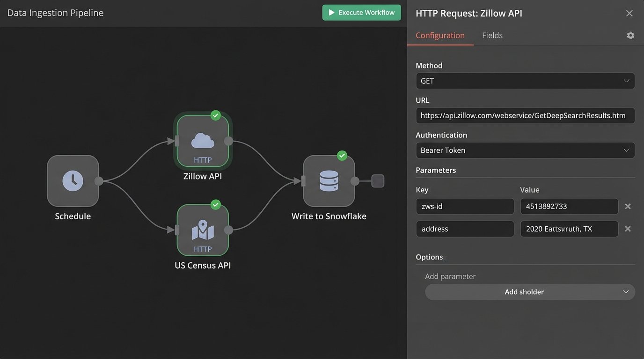Viewport: 644px width, 359px height.
Task: Open panel settings gear icon
Action: (630, 36)
